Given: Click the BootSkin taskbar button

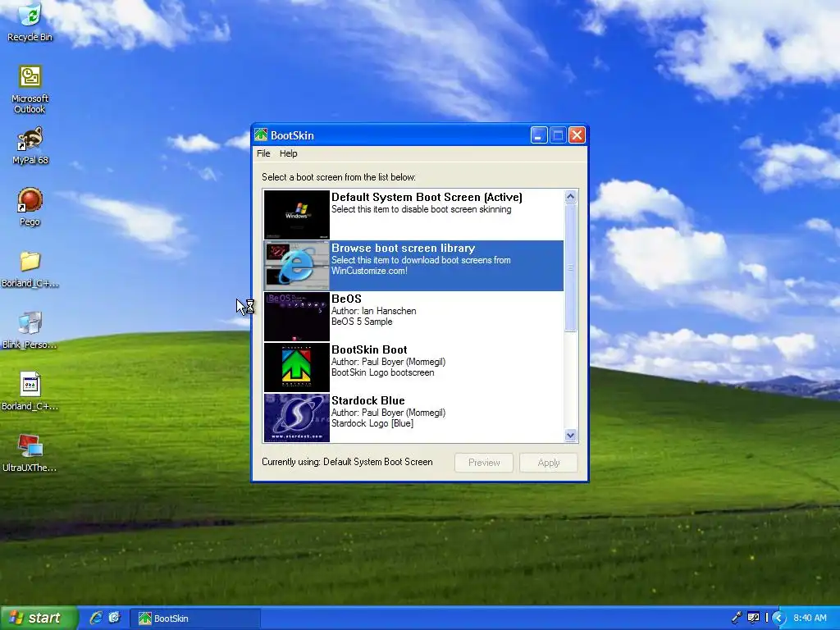Looking at the screenshot, I should click(x=195, y=619).
